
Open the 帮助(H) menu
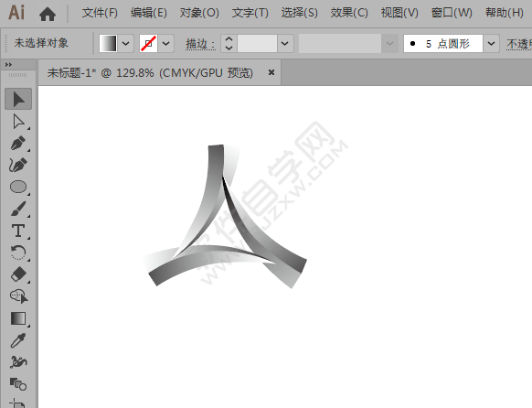click(505, 13)
